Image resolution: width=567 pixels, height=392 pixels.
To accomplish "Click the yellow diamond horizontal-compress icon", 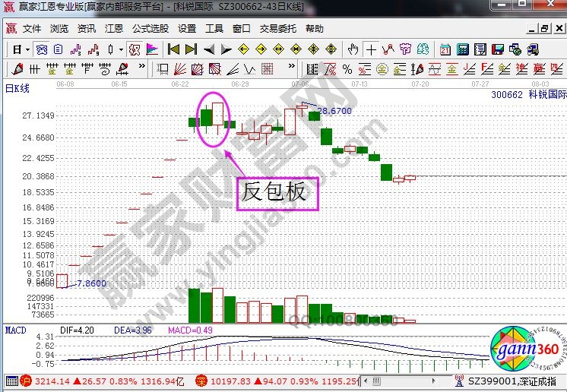I will (296, 49).
